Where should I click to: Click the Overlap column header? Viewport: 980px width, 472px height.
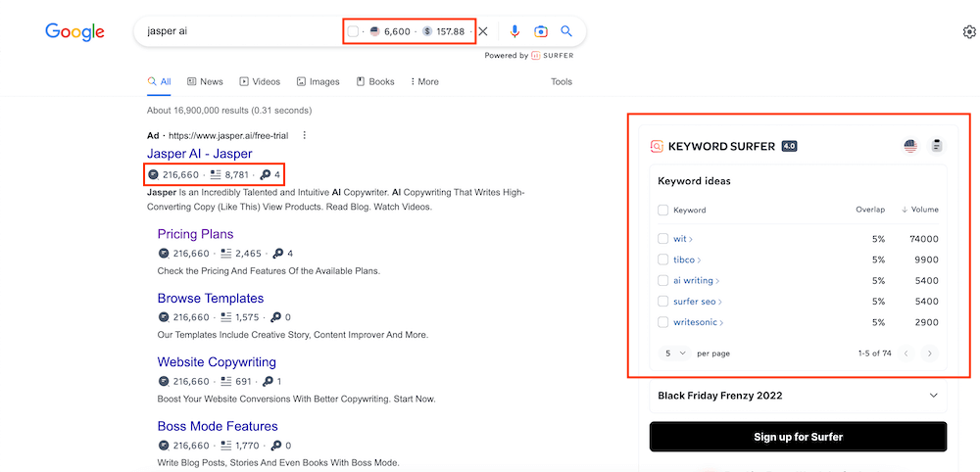tap(870, 210)
